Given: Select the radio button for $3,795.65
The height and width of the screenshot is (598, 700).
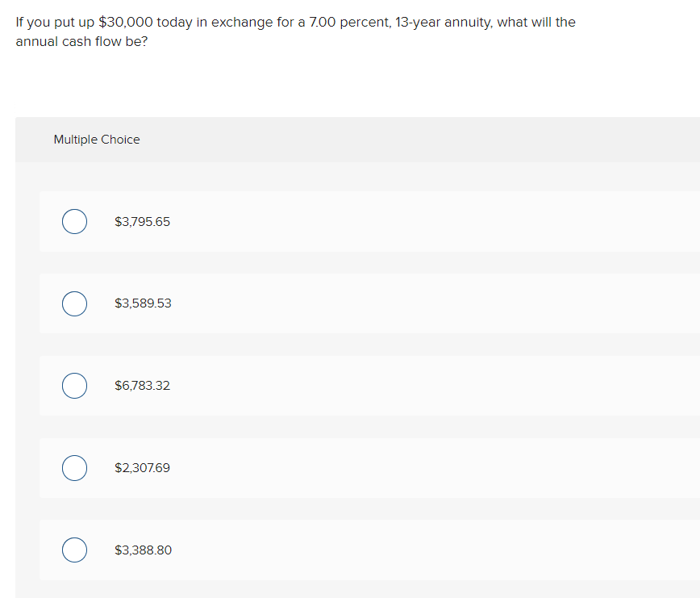Looking at the screenshot, I should 74,221.
